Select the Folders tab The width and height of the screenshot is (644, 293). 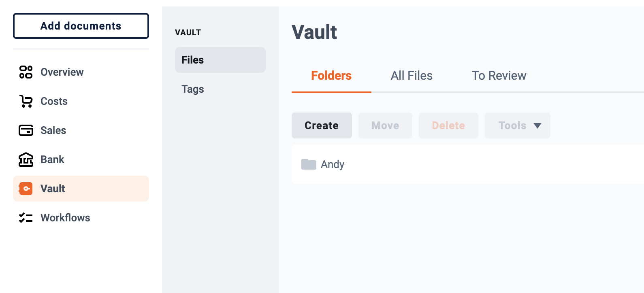point(331,76)
